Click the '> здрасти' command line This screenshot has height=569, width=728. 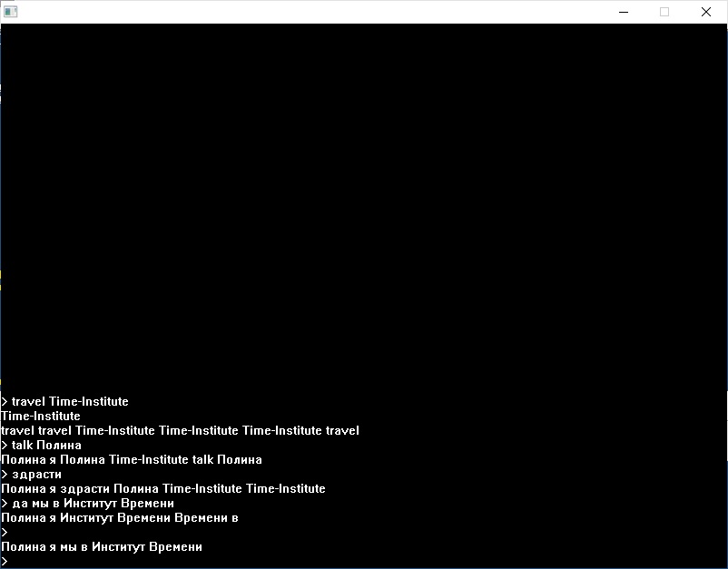[32, 474]
